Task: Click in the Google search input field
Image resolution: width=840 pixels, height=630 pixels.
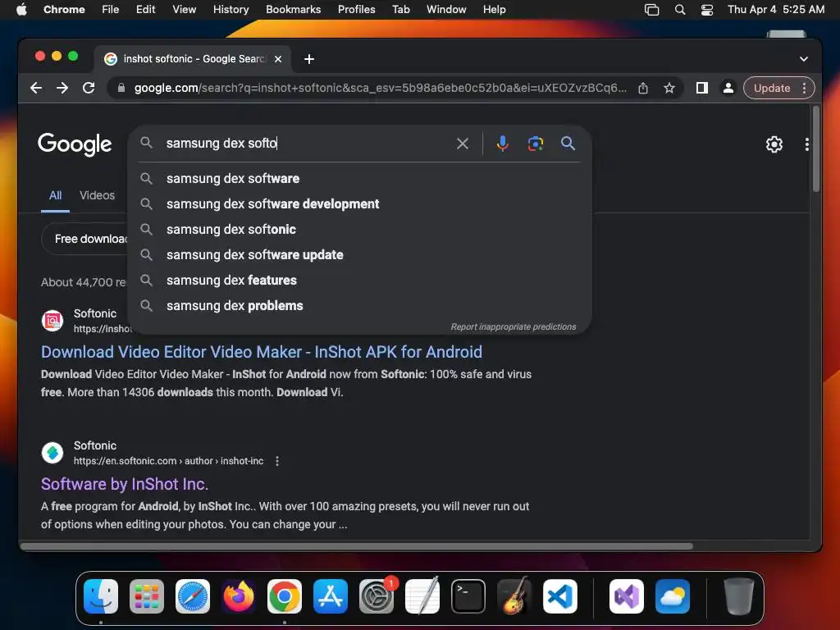Action: [x=305, y=144]
